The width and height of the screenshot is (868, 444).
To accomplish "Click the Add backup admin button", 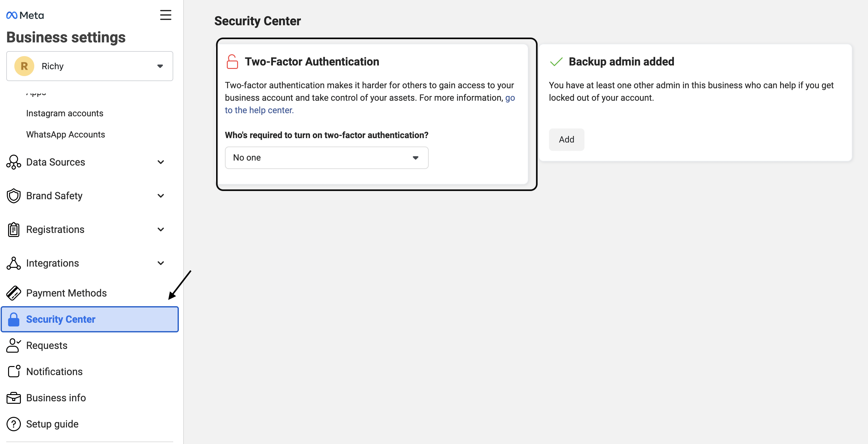I will pyautogui.click(x=566, y=140).
